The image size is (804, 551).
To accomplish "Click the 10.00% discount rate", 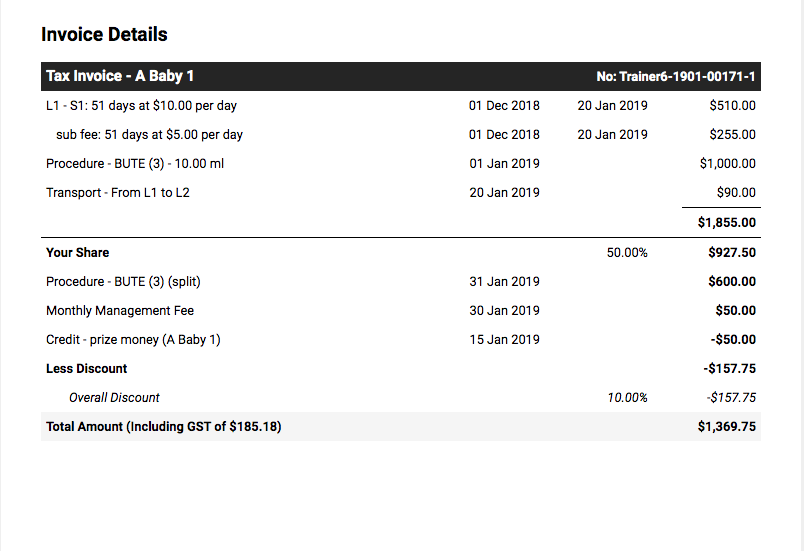I will pyautogui.click(x=627, y=398).
